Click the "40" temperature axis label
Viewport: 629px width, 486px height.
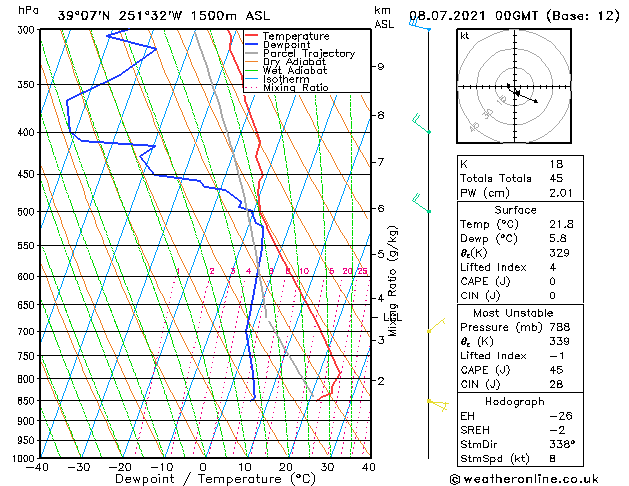pyautogui.click(x=368, y=467)
